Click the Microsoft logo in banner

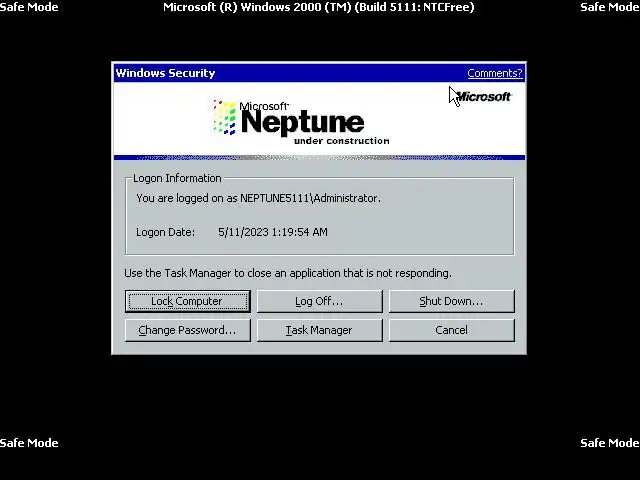[x=484, y=97]
